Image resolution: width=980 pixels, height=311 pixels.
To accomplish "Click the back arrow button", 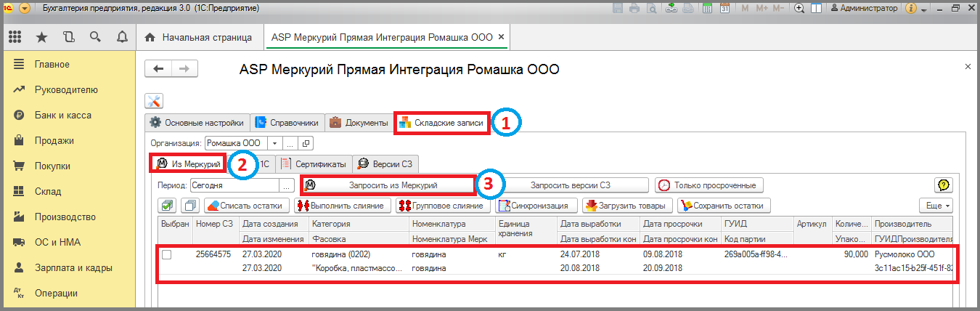I will pos(159,68).
